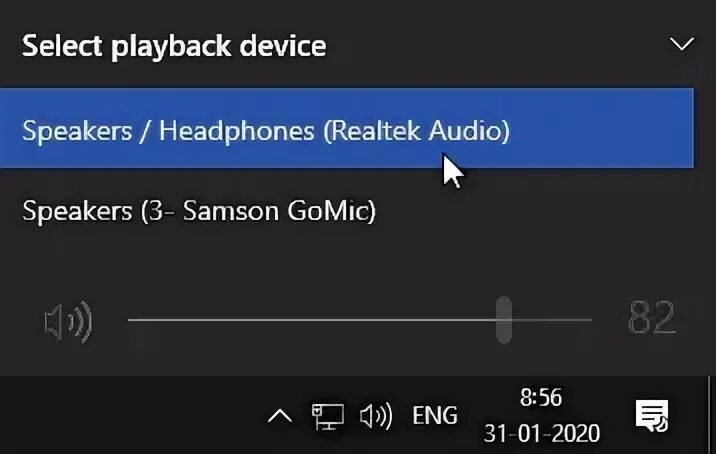Open the clock showing 8:56

click(x=541, y=397)
